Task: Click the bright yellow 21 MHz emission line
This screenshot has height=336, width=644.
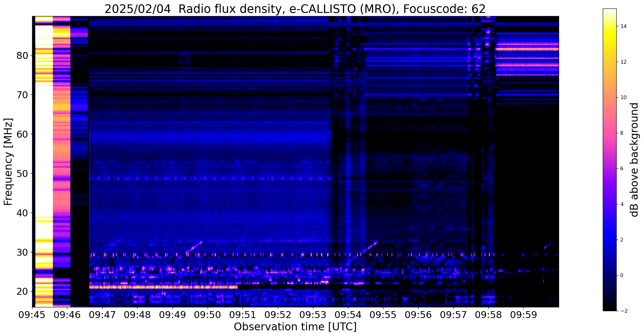Action: tap(163, 287)
